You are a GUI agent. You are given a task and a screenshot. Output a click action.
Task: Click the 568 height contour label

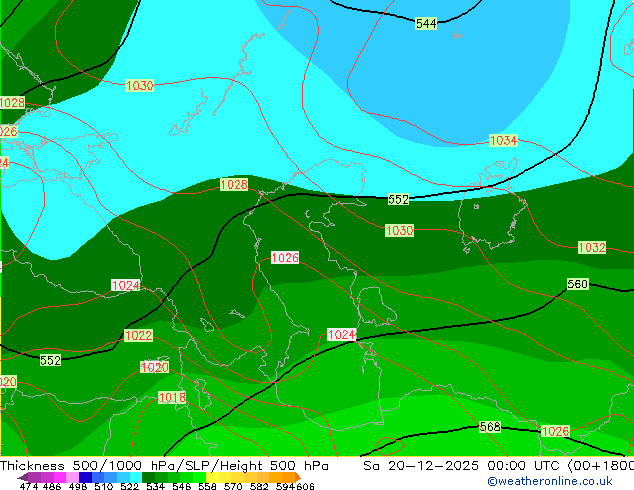coord(490,427)
